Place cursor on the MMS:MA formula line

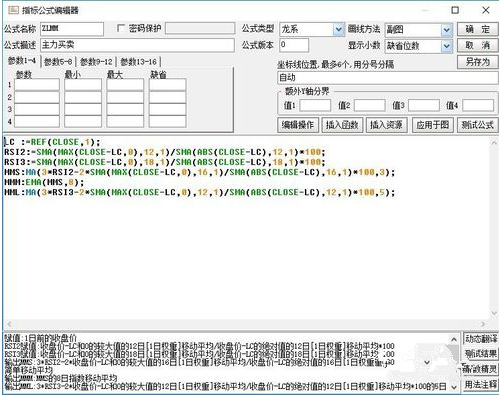click(x=200, y=172)
